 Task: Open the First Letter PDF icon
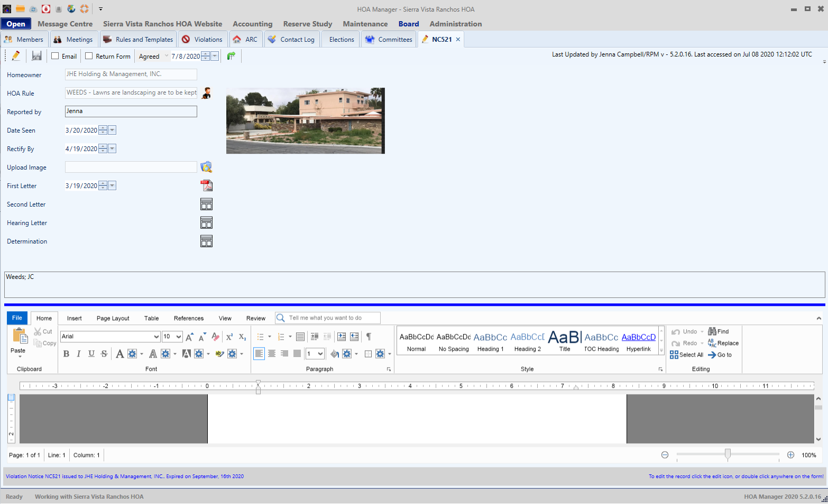206,185
